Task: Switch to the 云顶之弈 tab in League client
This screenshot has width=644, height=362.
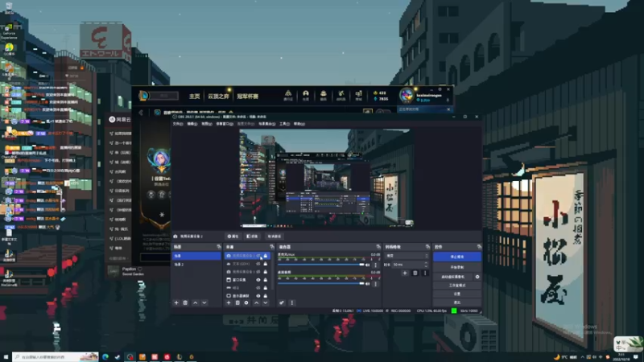Action: click(218, 96)
